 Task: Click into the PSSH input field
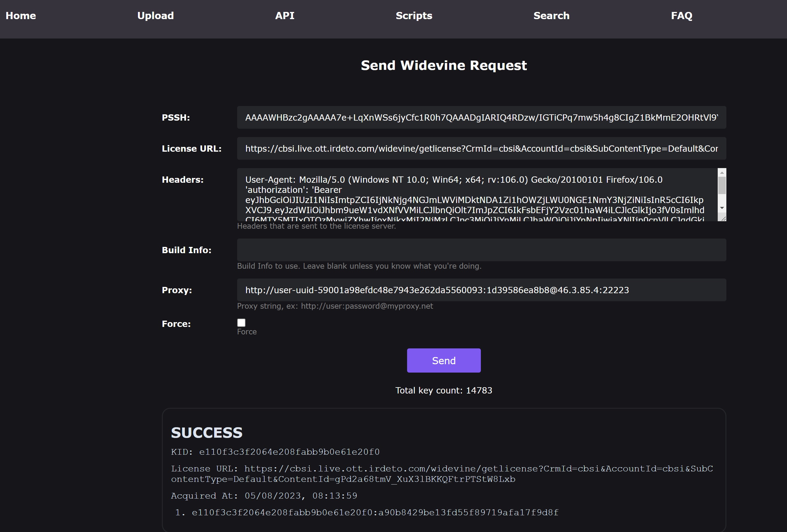point(481,117)
